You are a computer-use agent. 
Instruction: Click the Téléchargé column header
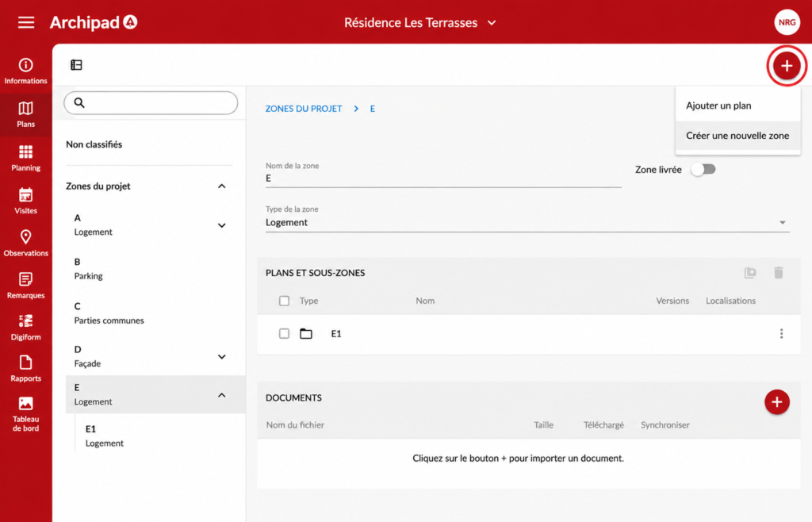pos(603,425)
